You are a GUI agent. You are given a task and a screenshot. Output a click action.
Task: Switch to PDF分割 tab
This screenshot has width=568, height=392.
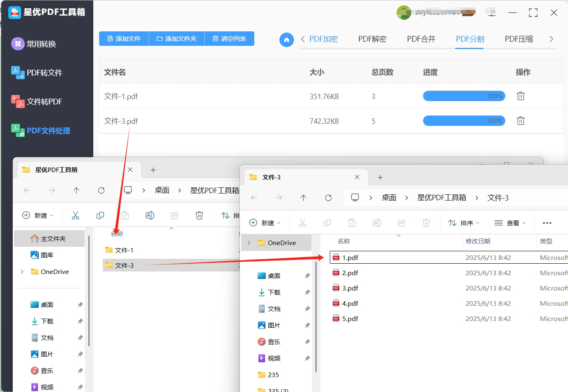click(x=470, y=39)
